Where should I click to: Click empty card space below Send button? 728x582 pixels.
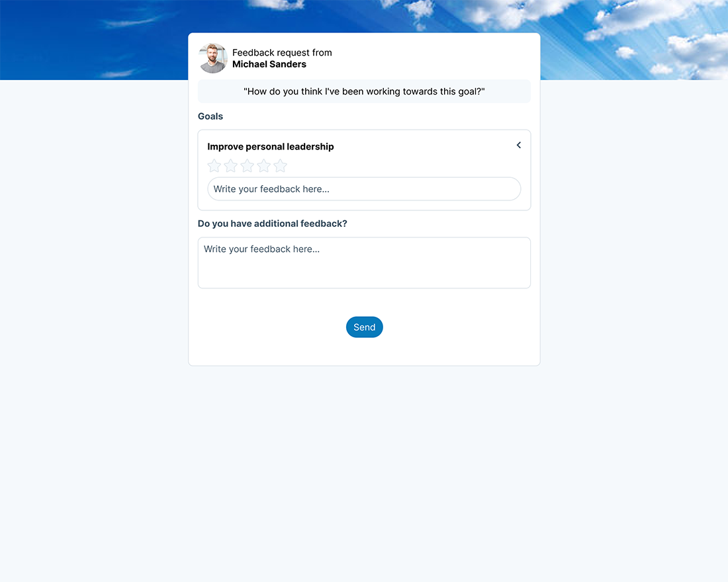coord(364,352)
